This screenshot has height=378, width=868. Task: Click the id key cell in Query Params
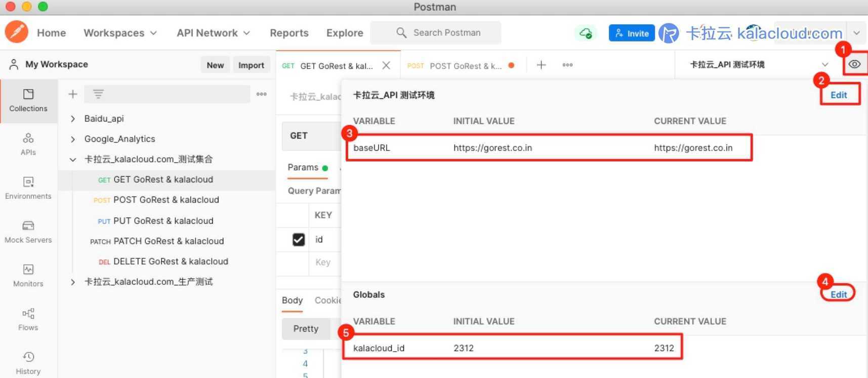[x=324, y=239]
